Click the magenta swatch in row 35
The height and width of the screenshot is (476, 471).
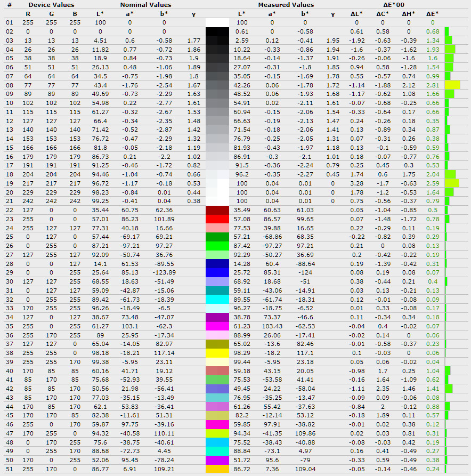[217, 326]
